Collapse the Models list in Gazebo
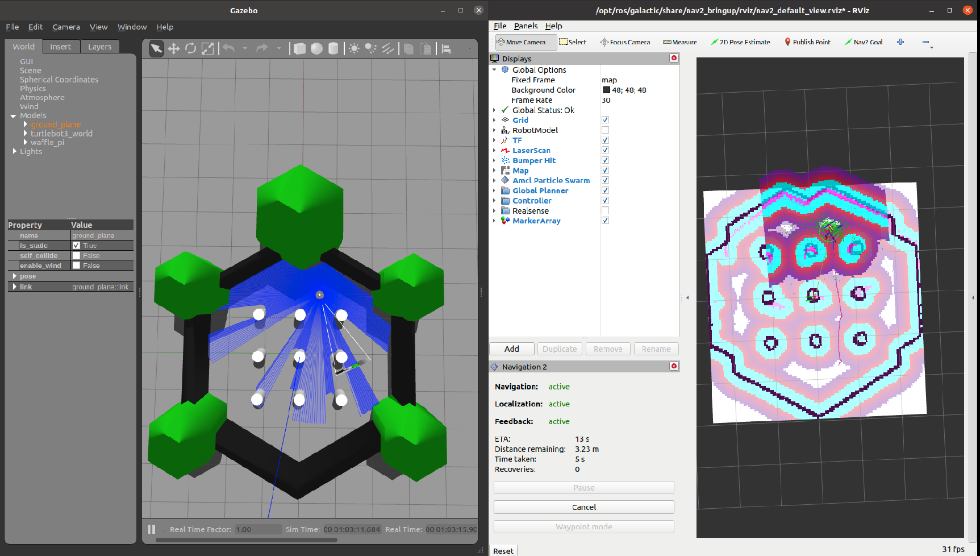The height and width of the screenshot is (556, 980). (x=13, y=115)
